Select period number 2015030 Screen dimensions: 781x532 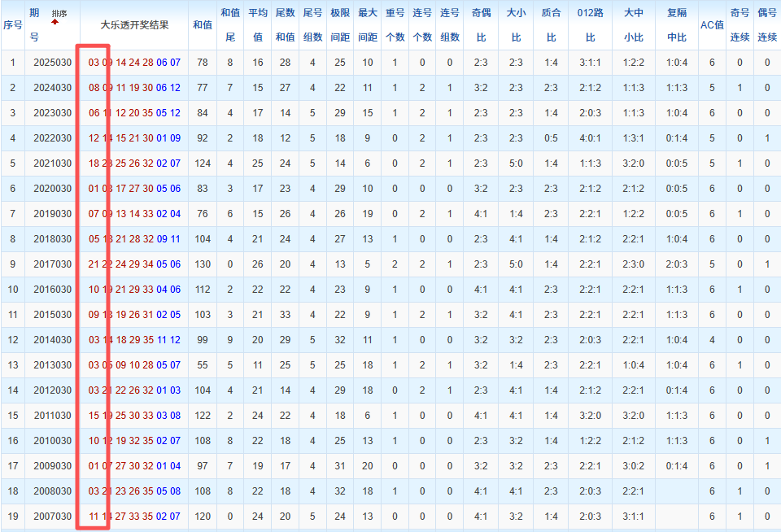tap(52, 315)
